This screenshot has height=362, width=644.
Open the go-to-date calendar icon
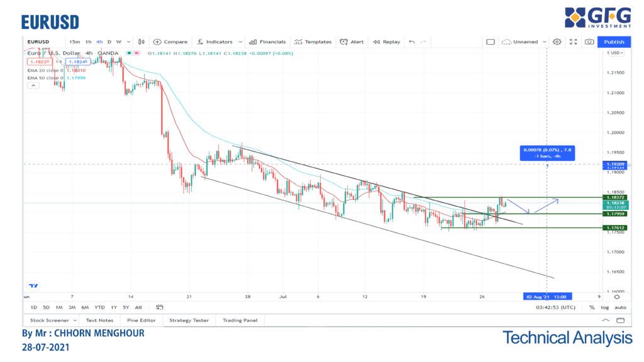pos(160,307)
